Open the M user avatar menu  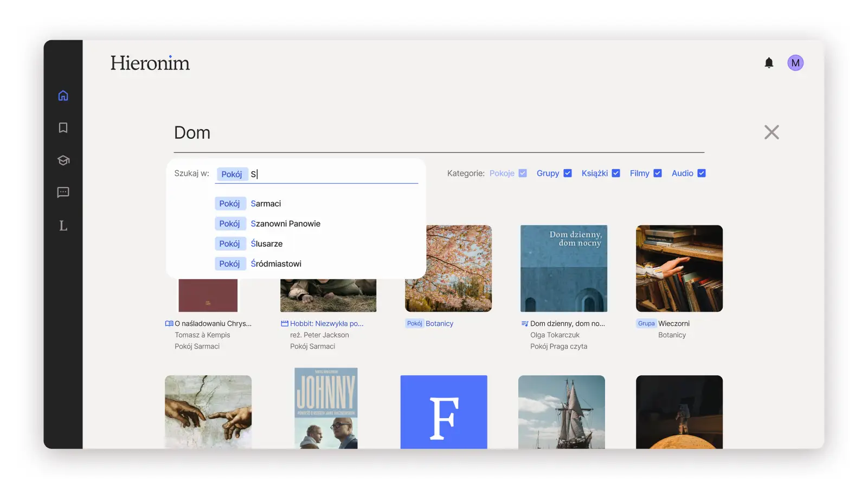795,63
